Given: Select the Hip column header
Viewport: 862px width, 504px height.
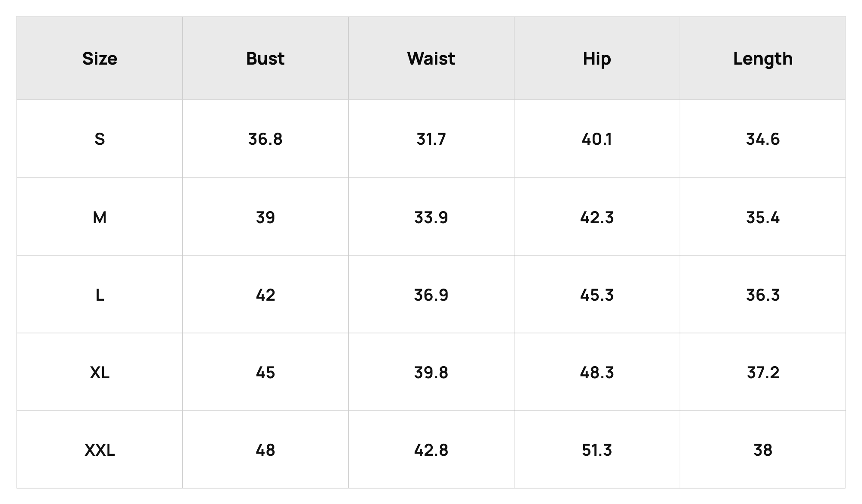Looking at the screenshot, I should (597, 59).
